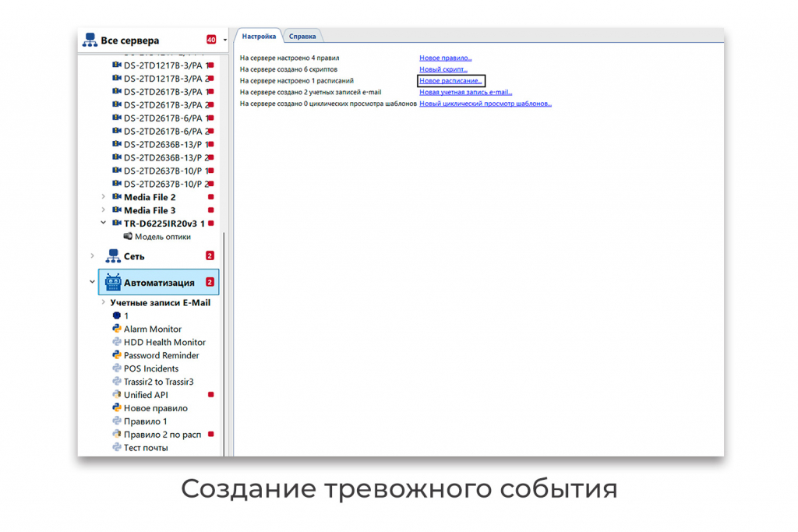
Task: Click the Модель оптики lens icon
Action: pyautogui.click(x=128, y=237)
